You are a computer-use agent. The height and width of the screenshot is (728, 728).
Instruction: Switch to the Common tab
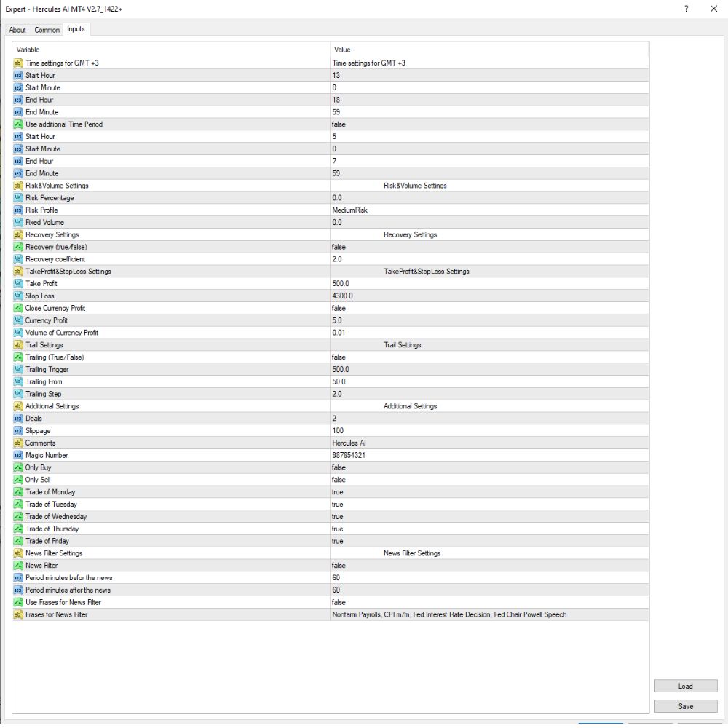click(47, 30)
